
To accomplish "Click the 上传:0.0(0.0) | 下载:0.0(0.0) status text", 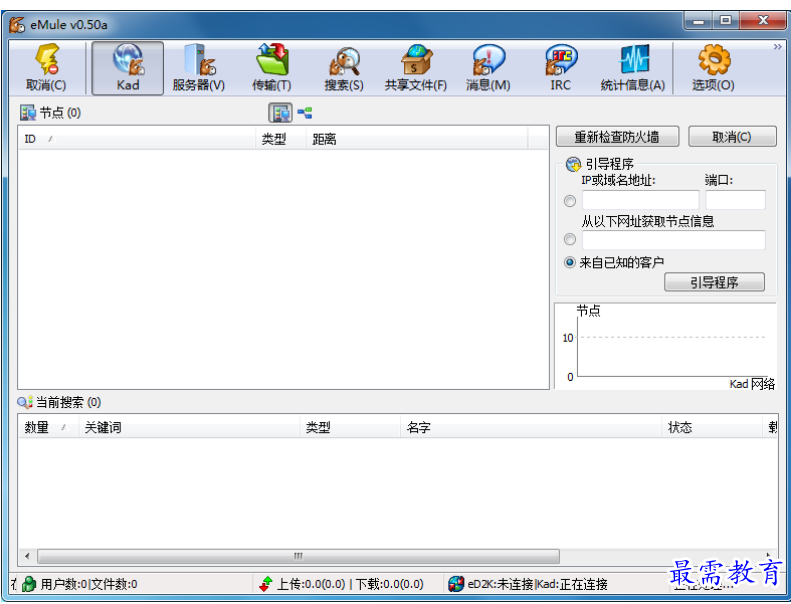I will [350, 584].
